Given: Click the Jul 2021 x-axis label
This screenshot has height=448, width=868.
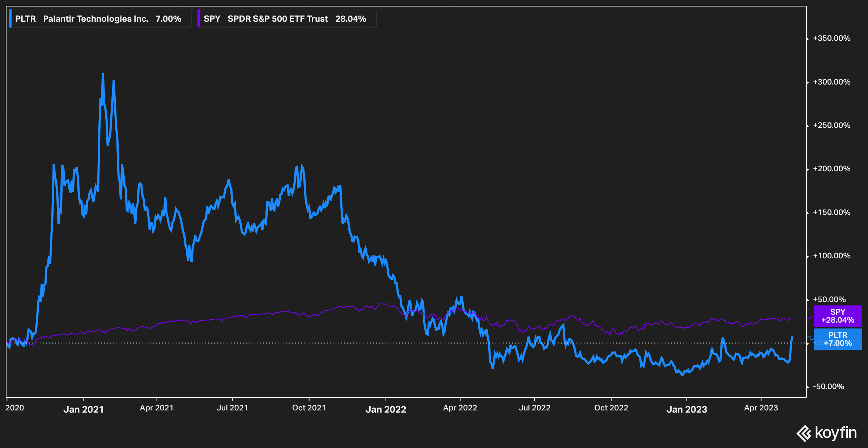Looking at the screenshot, I should click(232, 408).
